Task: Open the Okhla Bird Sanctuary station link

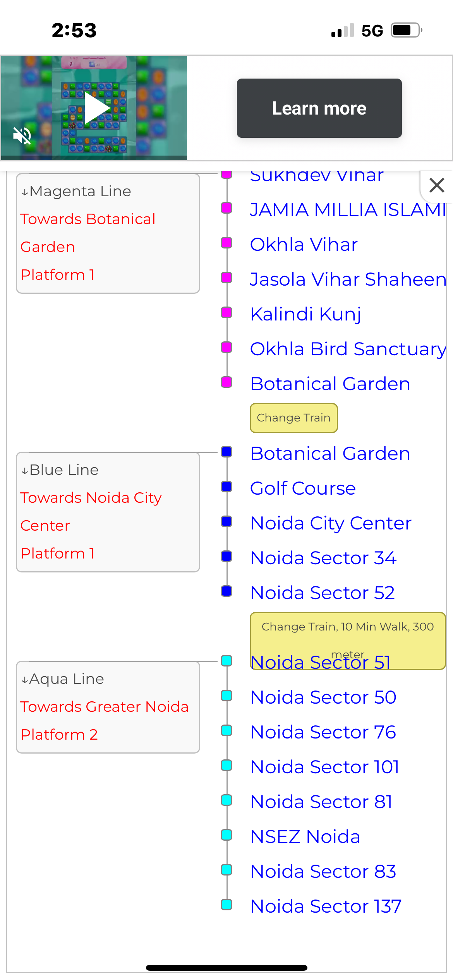Action: pos(348,349)
